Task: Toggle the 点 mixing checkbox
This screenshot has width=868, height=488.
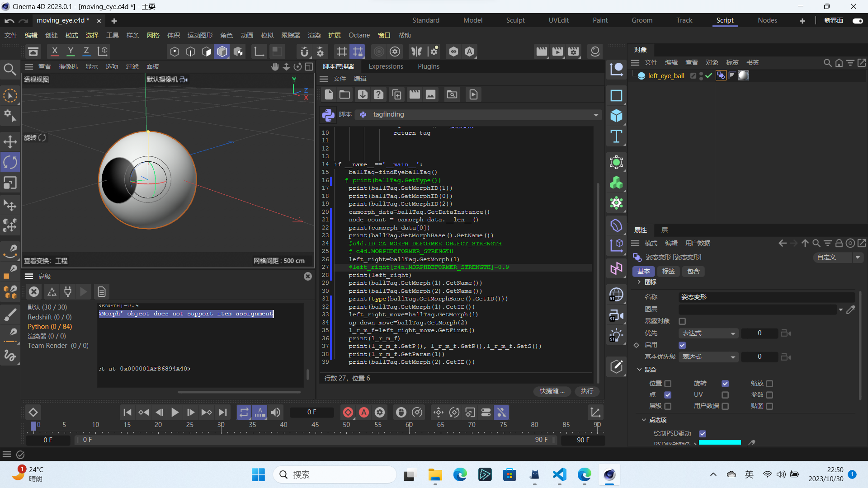Action: (668, 395)
